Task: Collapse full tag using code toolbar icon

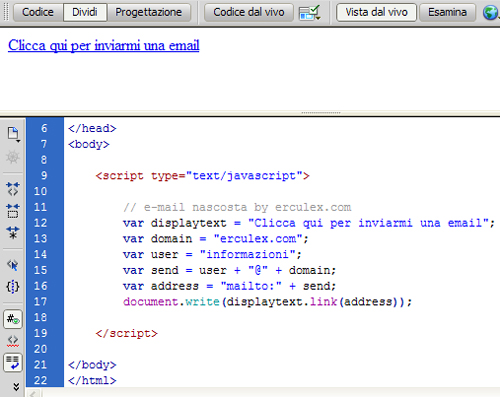Action: 13,189
